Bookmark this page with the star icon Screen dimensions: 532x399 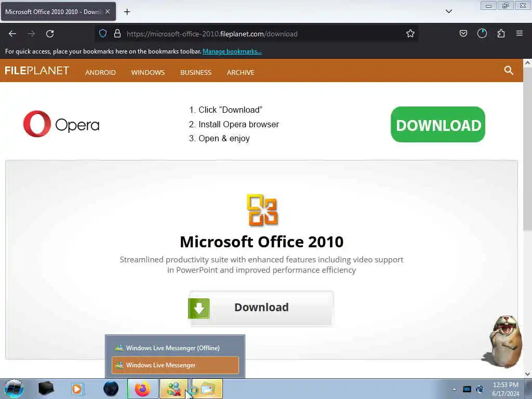(410, 34)
